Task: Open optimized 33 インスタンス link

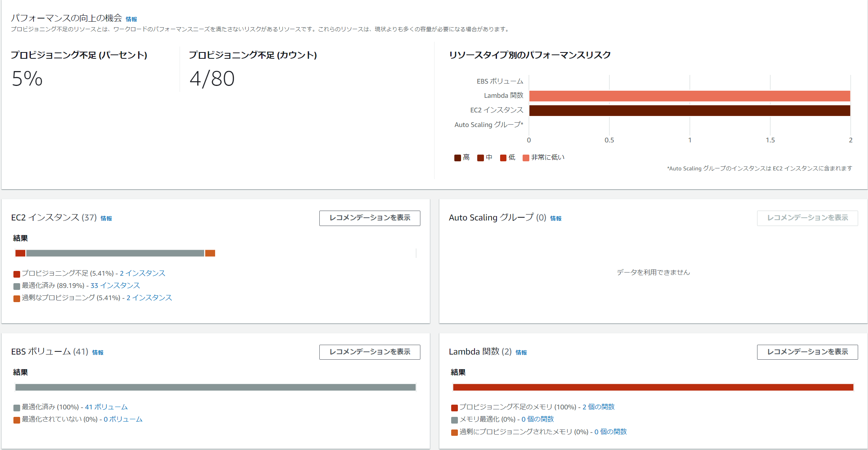Action: (x=115, y=286)
